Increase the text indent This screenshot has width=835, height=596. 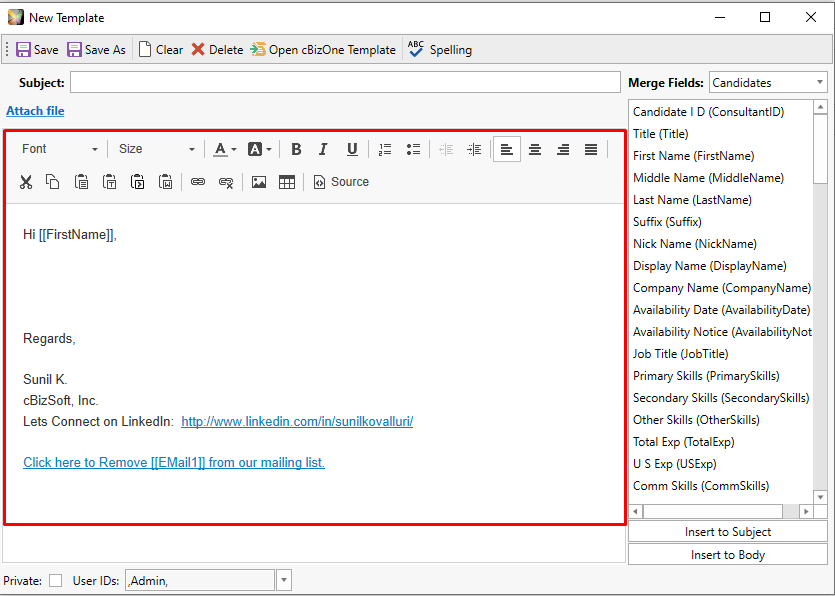(x=474, y=149)
